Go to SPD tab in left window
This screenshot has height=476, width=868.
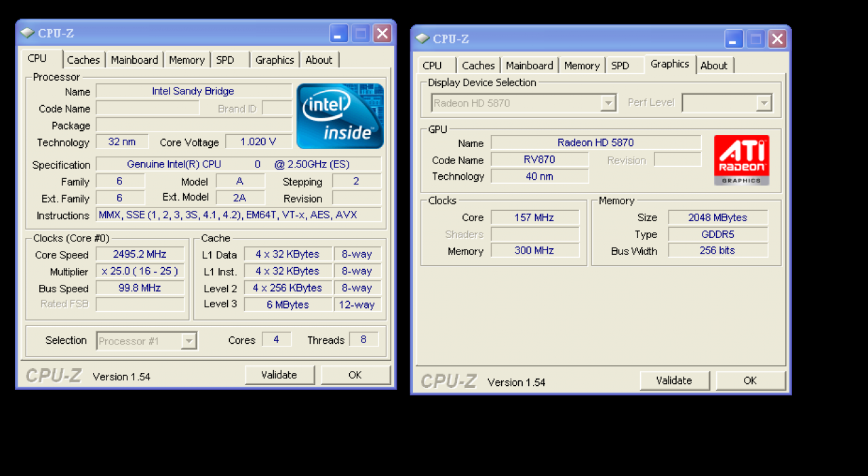pos(225,60)
